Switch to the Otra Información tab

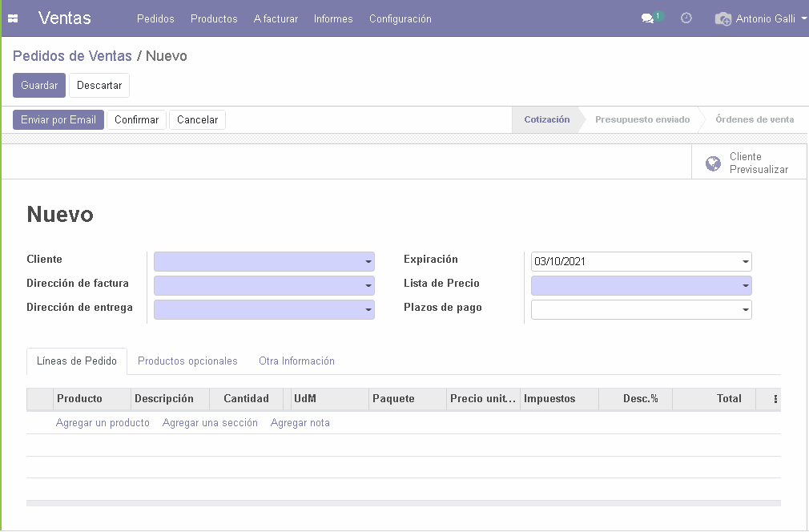click(296, 361)
